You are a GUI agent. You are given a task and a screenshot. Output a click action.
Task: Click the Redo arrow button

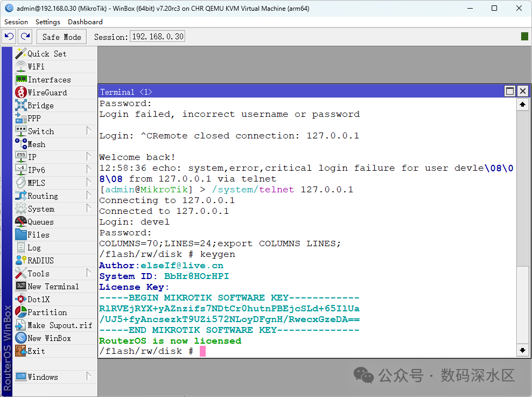pyautogui.click(x=25, y=36)
